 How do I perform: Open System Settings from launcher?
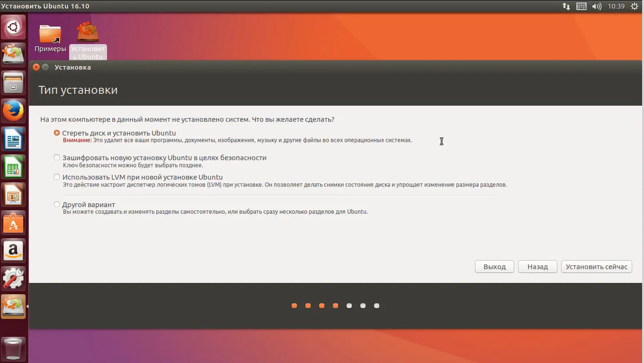pyautogui.click(x=13, y=279)
